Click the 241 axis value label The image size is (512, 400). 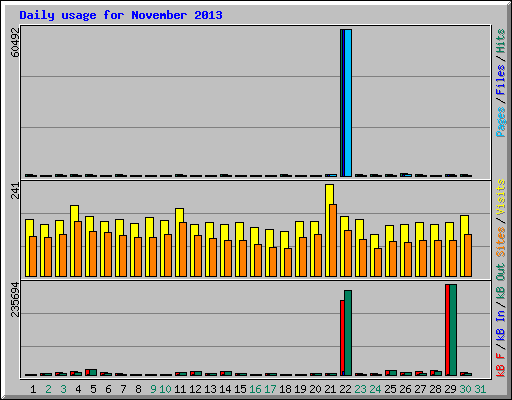click(x=15, y=191)
